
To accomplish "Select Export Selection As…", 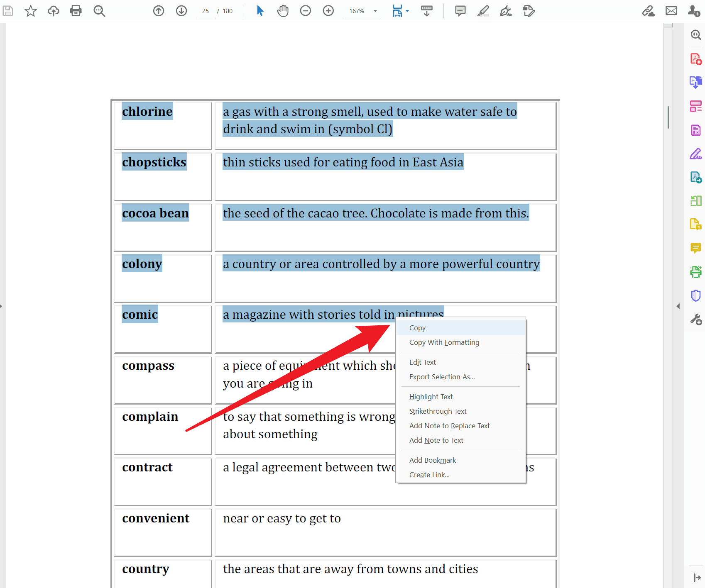I will point(461,377).
